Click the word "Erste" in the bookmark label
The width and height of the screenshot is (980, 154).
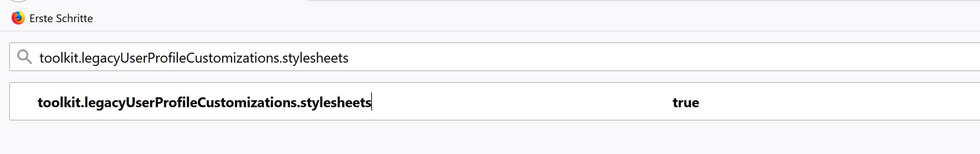[41, 18]
